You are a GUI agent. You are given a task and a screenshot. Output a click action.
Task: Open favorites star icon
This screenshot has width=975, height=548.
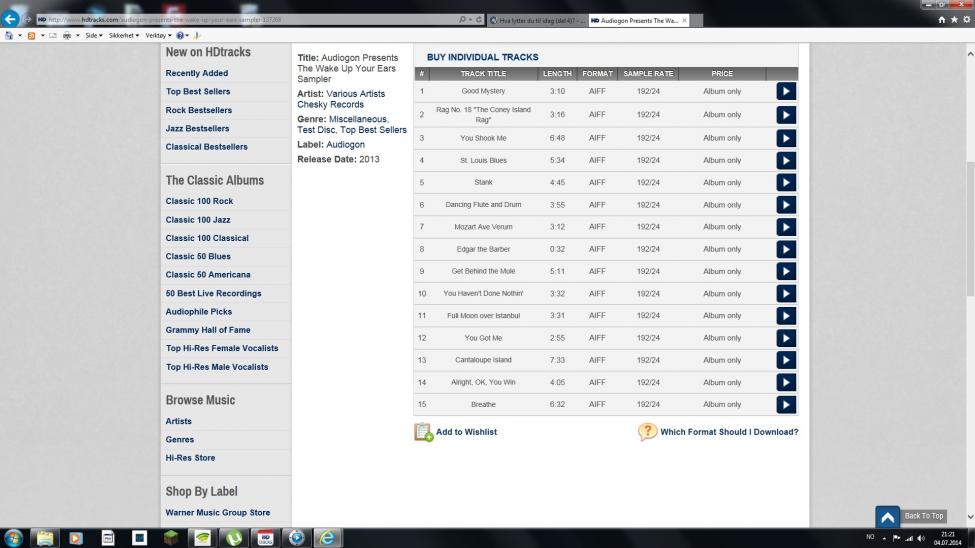coord(954,20)
